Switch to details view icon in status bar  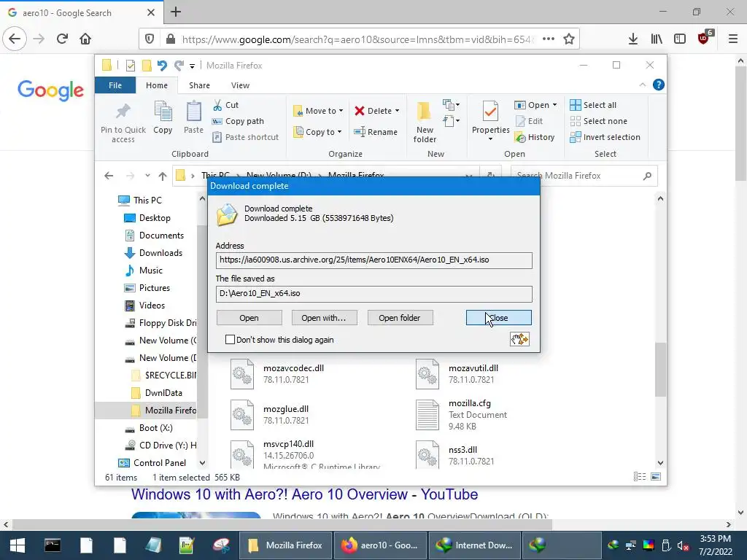pos(640,477)
